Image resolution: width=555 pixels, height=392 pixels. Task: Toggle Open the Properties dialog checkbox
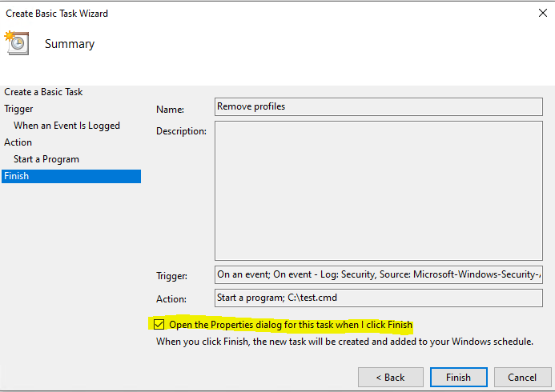(x=159, y=324)
